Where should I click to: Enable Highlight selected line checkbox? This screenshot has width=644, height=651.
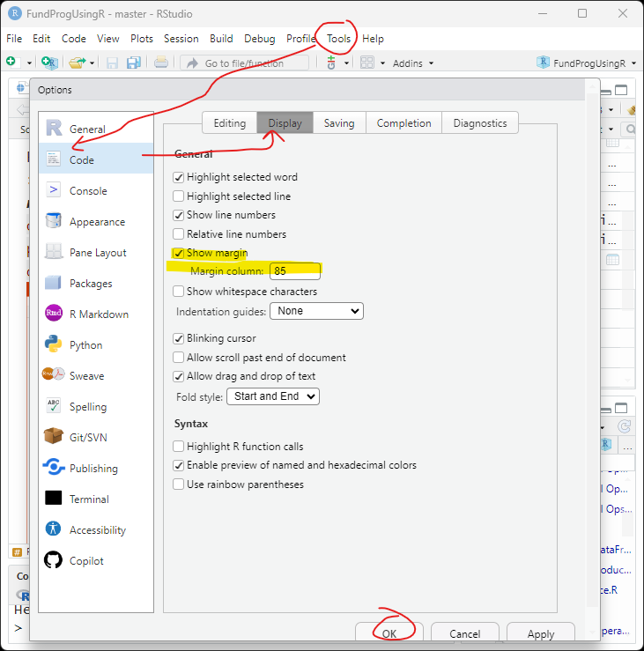179,196
